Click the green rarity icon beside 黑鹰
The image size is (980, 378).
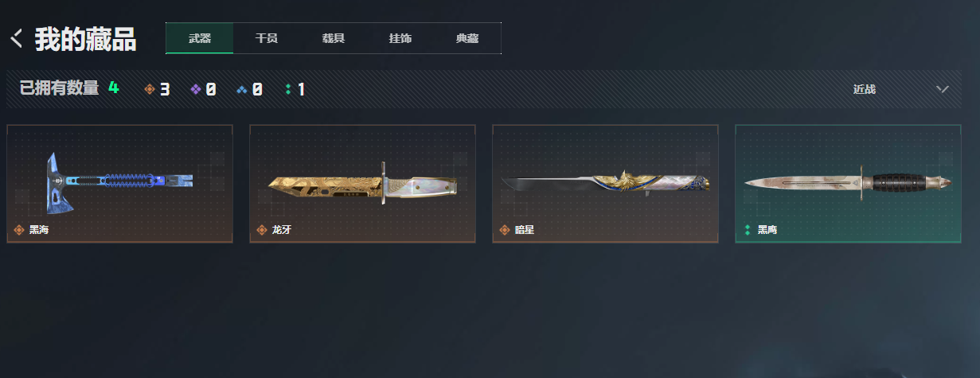coord(748,230)
